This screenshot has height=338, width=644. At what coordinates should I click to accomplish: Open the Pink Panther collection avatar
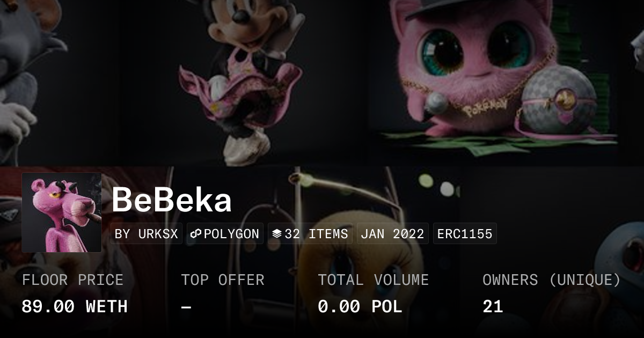tap(62, 212)
